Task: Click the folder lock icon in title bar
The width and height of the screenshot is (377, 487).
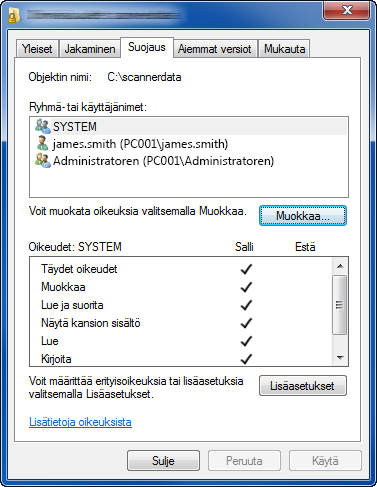Action: coord(14,15)
